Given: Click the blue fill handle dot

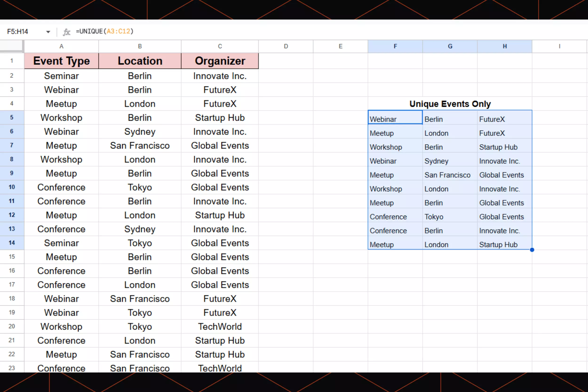Looking at the screenshot, I should click(532, 250).
